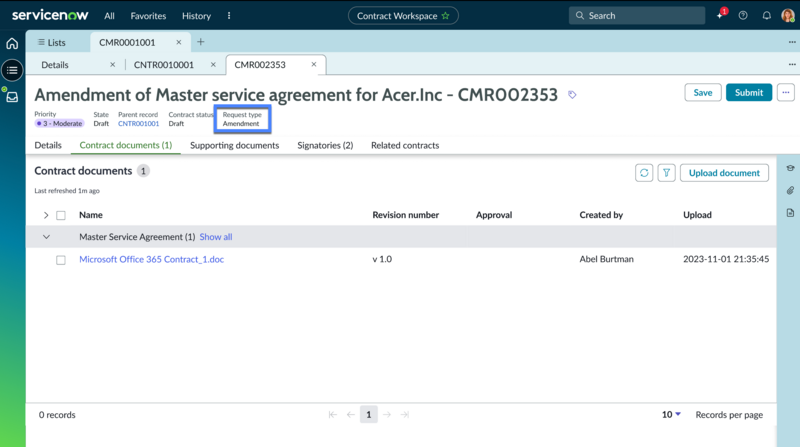Open the Contract Workspace pill button
The height and width of the screenshot is (447, 800).
coord(403,16)
